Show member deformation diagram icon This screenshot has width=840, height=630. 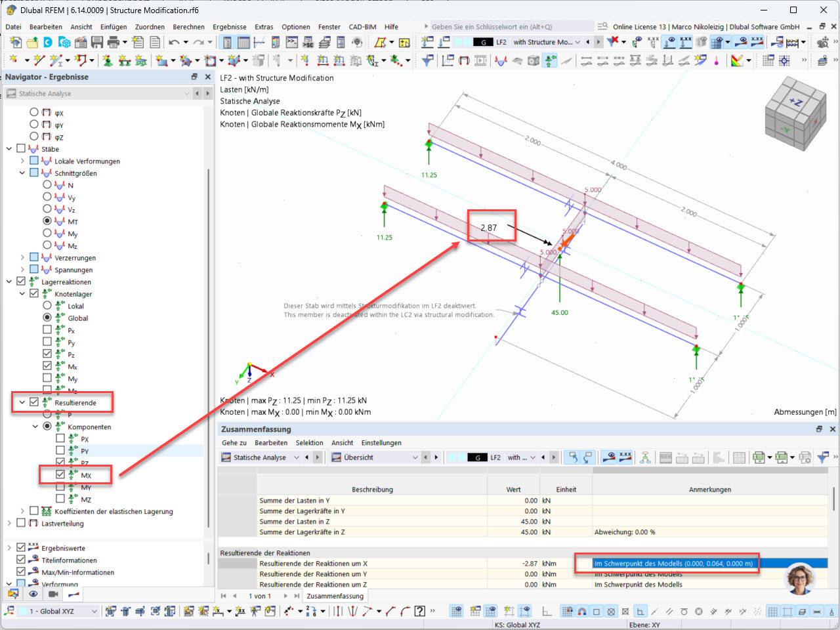coord(501,60)
